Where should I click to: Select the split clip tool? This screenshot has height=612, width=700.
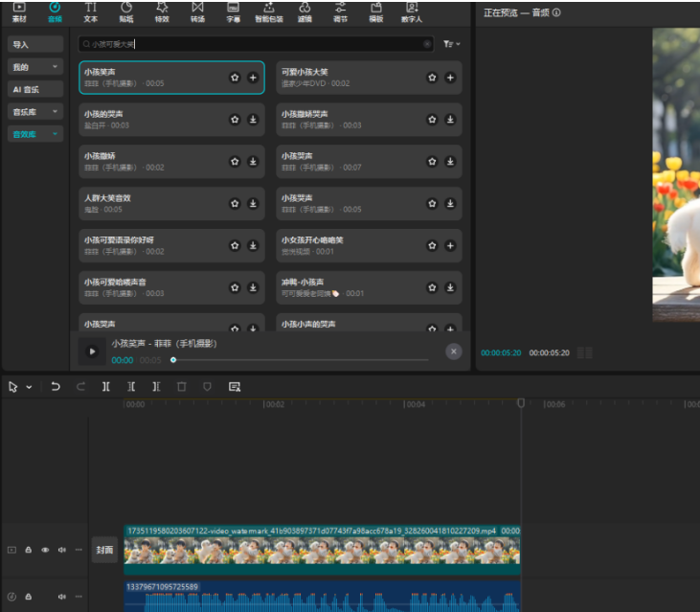106,387
